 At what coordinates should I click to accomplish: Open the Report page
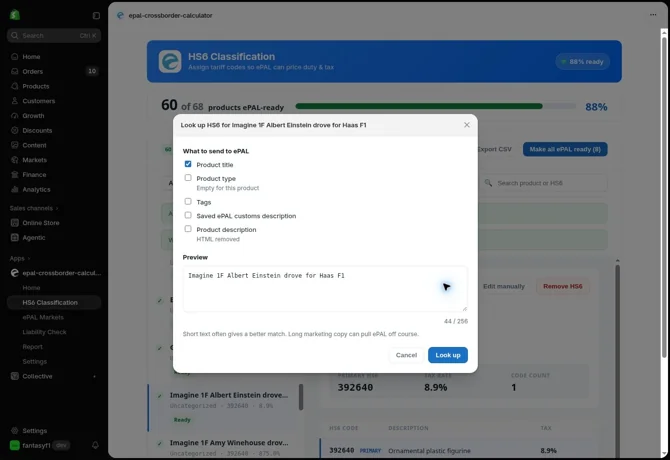(32, 347)
